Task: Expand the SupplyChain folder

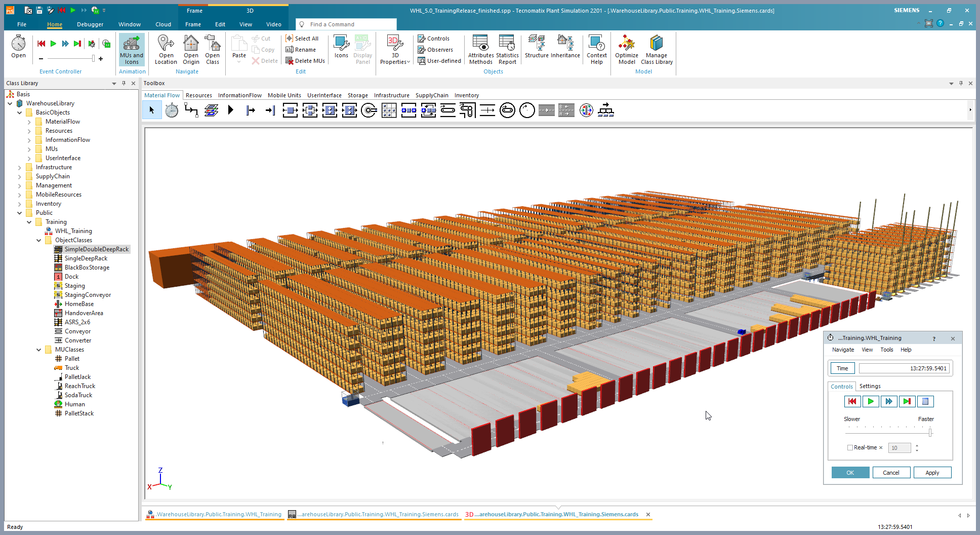Action: [x=19, y=176]
